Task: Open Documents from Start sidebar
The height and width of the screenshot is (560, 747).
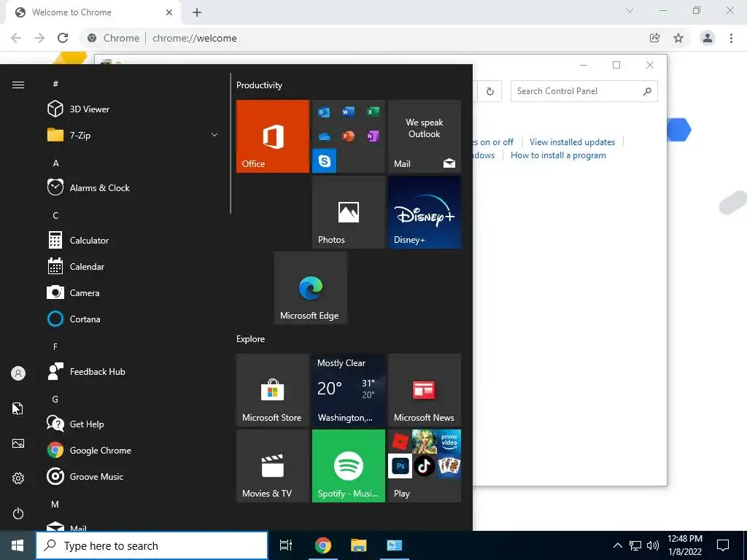Action: [x=18, y=408]
